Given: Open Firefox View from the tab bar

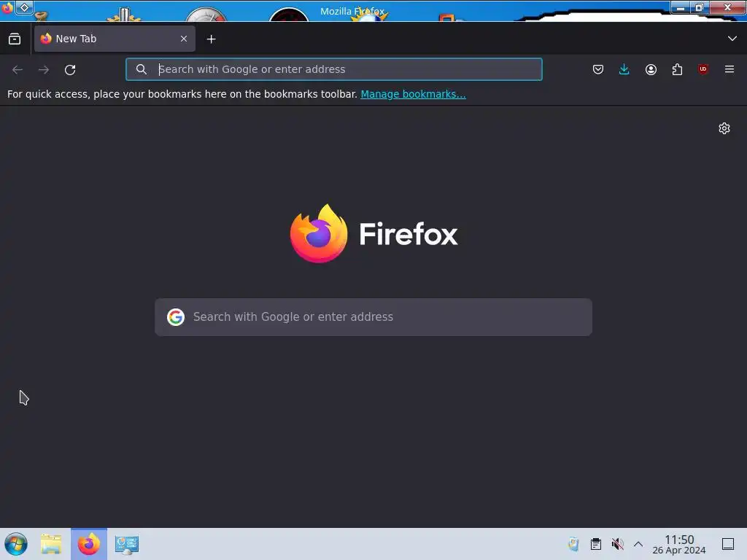Looking at the screenshot, I should (15, 39).
